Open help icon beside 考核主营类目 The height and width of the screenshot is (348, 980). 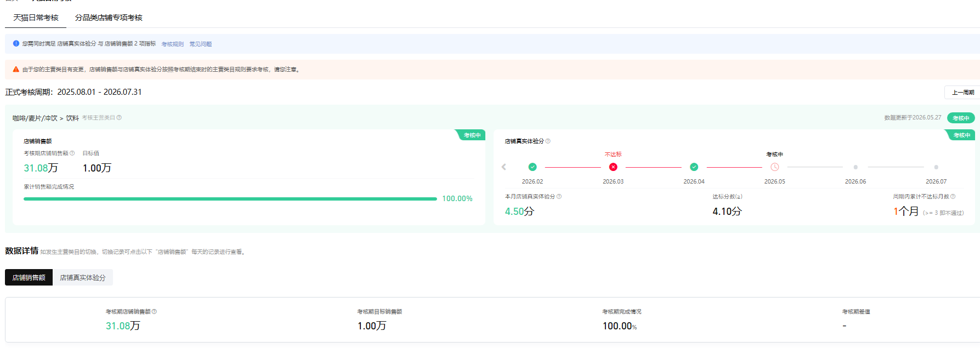[x=119, y=118]
